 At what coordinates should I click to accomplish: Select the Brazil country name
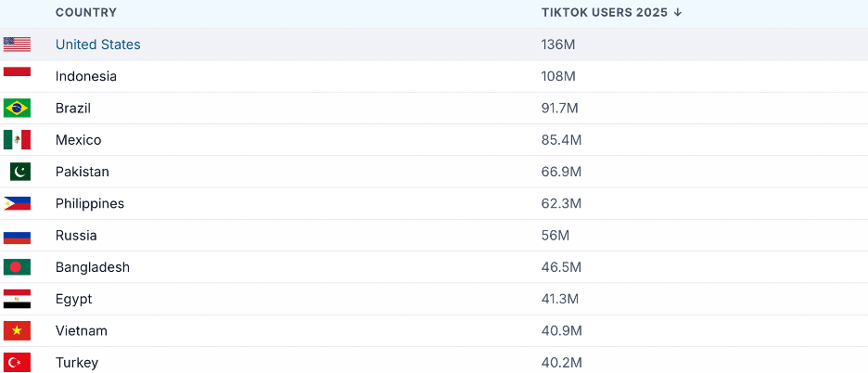pos(73,109)
